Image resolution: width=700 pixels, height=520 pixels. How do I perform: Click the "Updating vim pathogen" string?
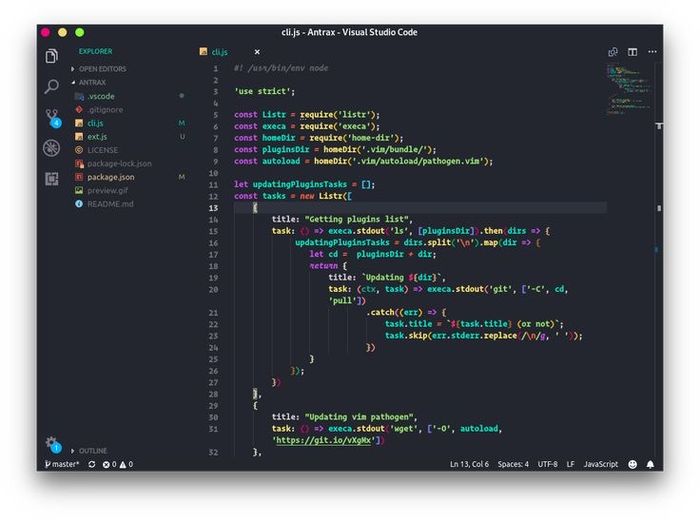coord(359,417)
